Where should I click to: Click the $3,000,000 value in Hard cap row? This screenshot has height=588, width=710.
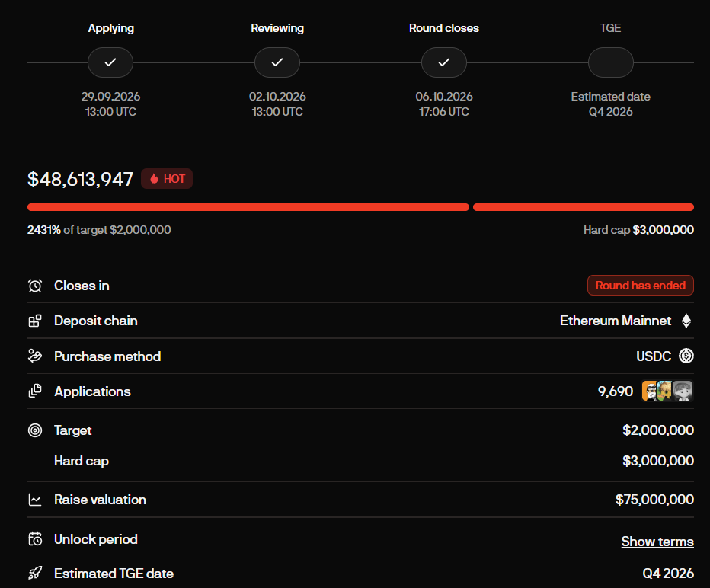pyautogui.click(x=658, y=461)
